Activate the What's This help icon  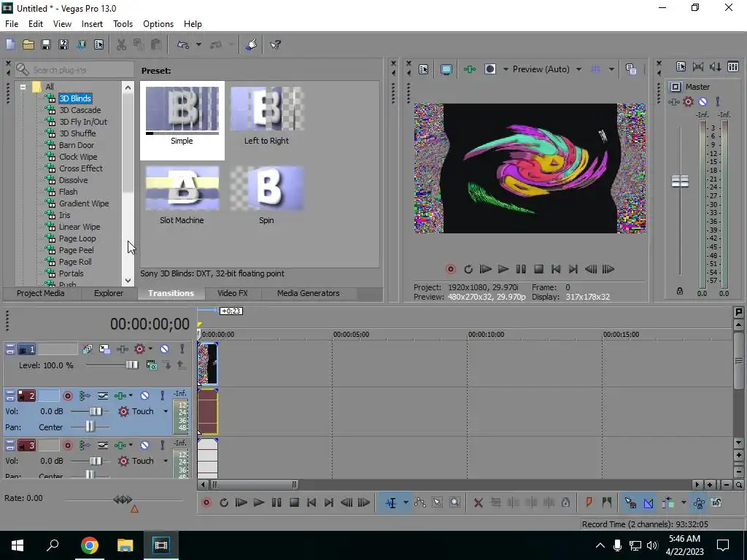point(275,44)
